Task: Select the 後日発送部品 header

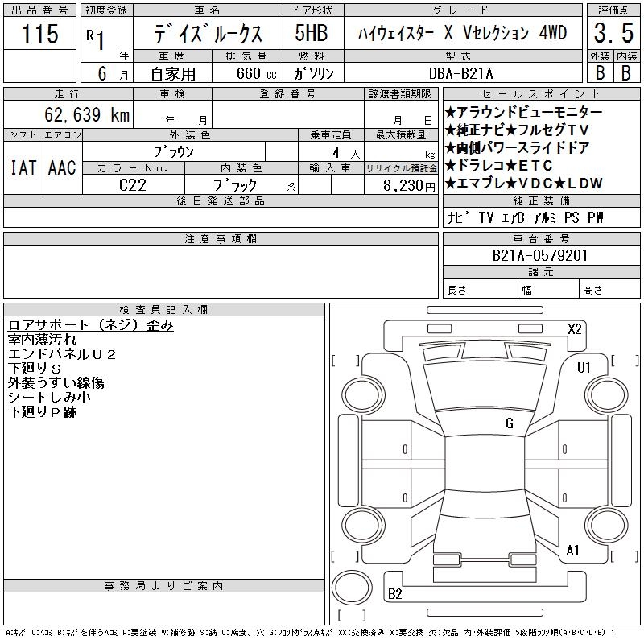Action: pyautogui.click(x=221, y=200)
